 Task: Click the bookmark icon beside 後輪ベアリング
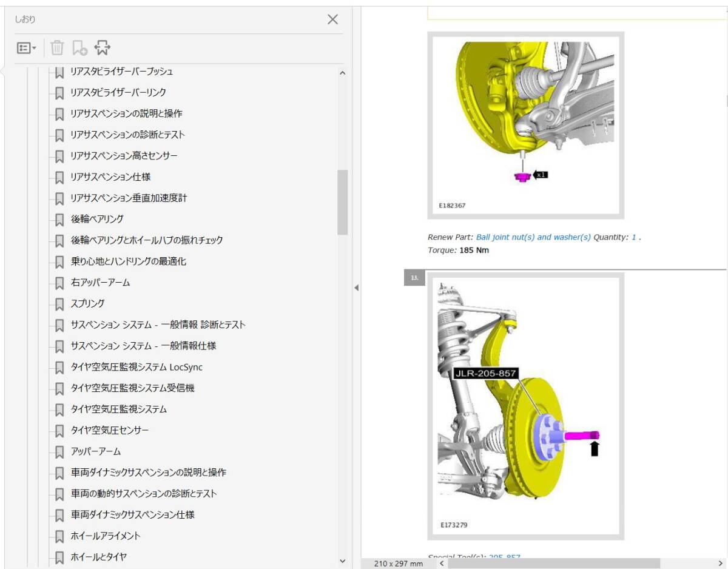(58, 219)
